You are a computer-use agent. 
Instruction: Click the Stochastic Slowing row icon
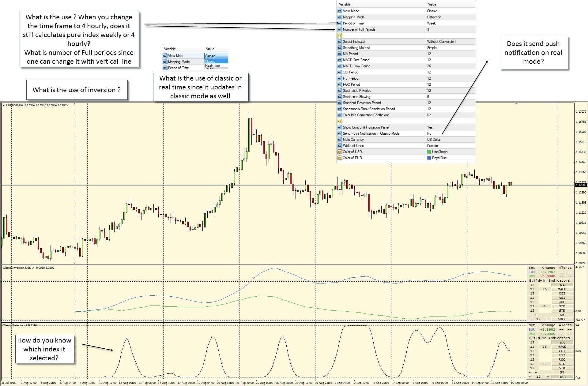[340, 97]
